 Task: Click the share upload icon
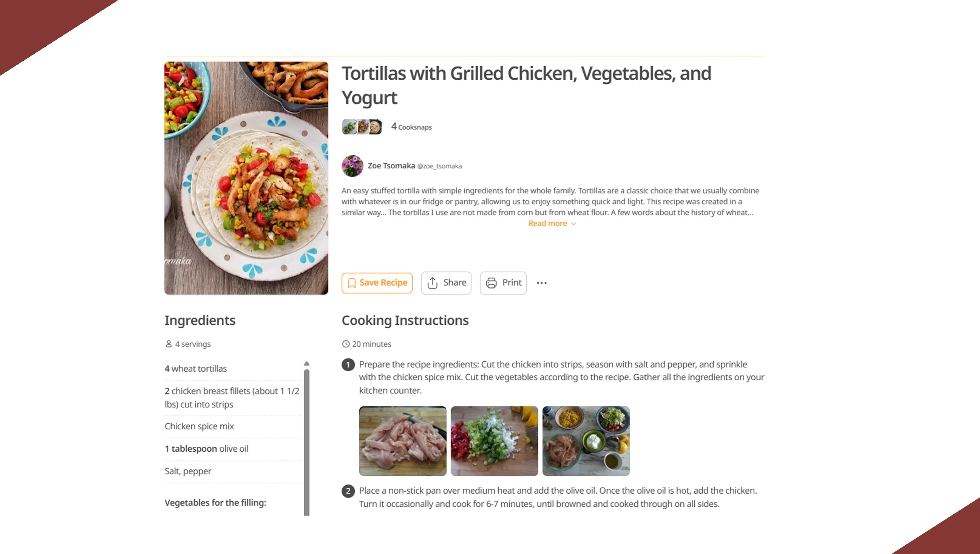pyautogui.click(x=432, y=283)
